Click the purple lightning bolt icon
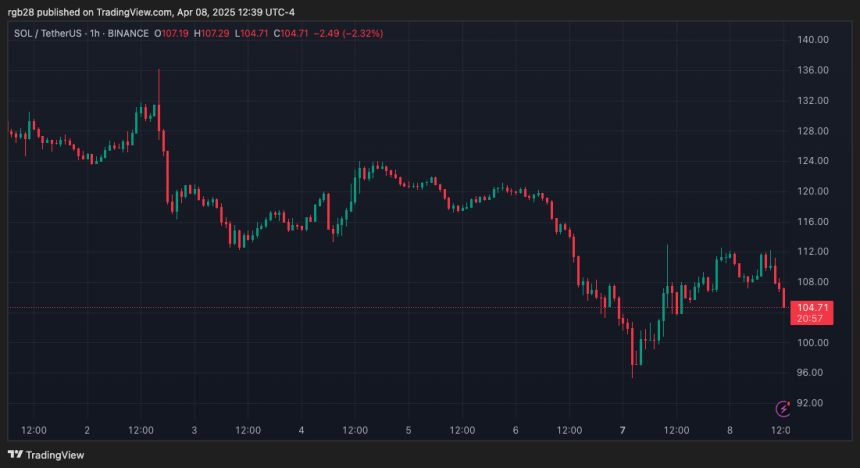Viewport: 860px width, 468px height. (783, 408)
